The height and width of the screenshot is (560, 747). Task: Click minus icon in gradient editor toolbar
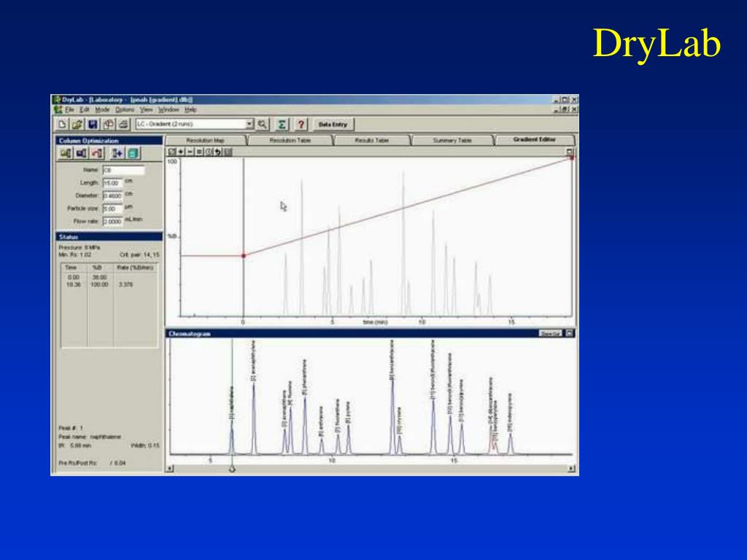click(190, 152)
